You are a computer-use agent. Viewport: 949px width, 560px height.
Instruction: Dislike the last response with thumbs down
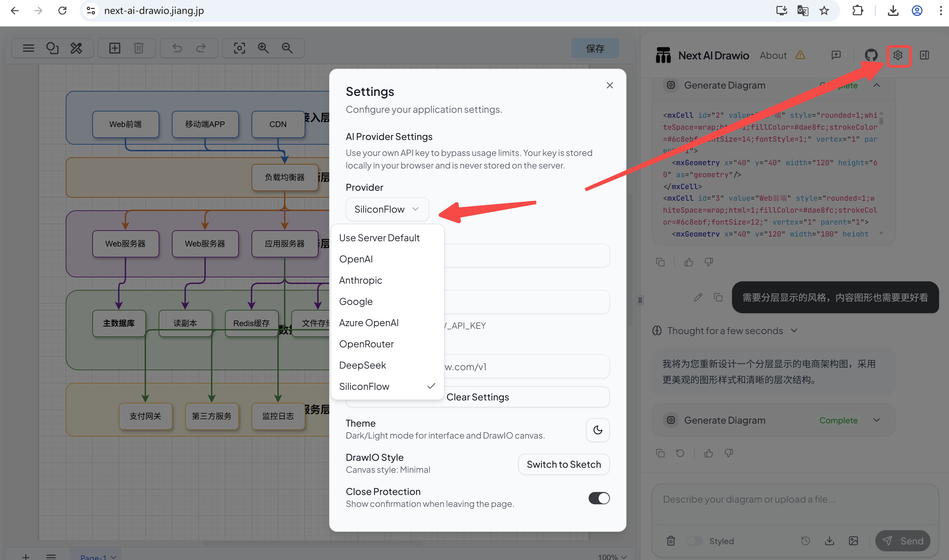(729, 453)
